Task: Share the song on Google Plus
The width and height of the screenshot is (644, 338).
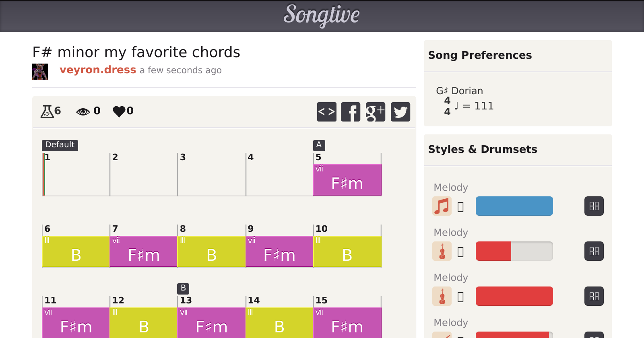Action: (x=375, y=112)
